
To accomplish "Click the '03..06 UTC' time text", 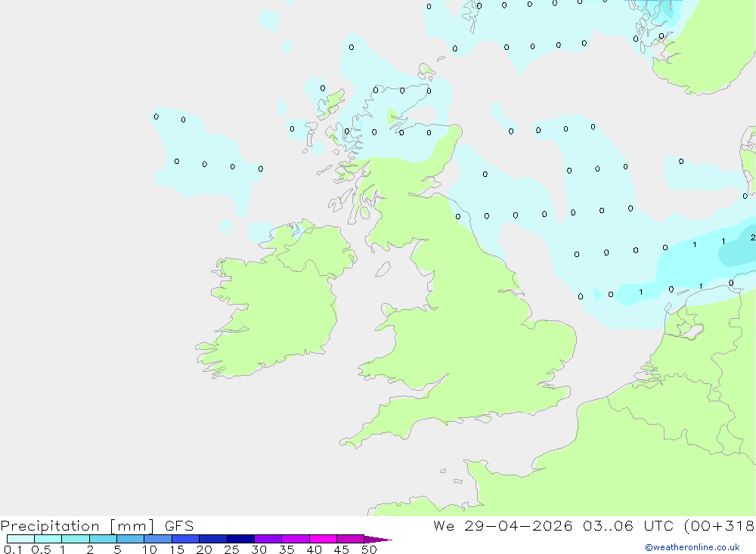I will [627, 526].
